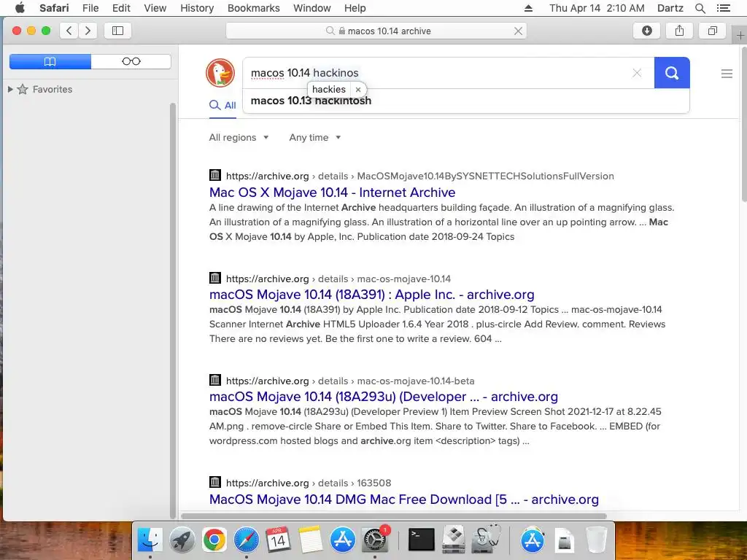Screen dimensions: 747x560
Task: Open the Any time dropdown
Action: pyautogui.click(x=315, y=138)
